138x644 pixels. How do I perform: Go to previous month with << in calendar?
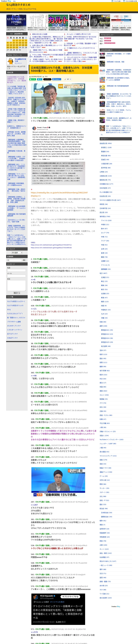coord(11,34)
